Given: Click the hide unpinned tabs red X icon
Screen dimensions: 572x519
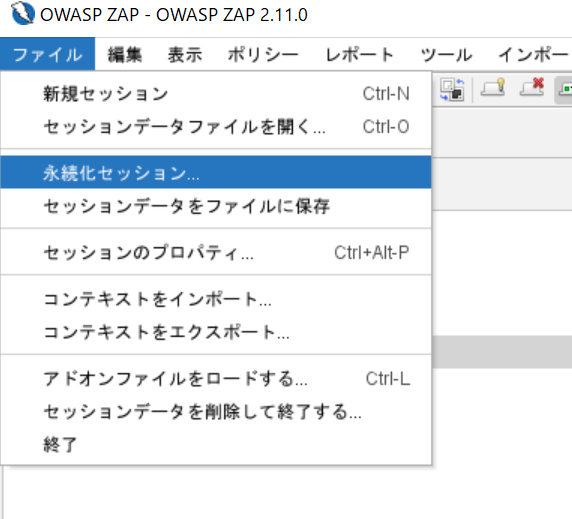Looking at the screenshot, I should tap(532, 88).
